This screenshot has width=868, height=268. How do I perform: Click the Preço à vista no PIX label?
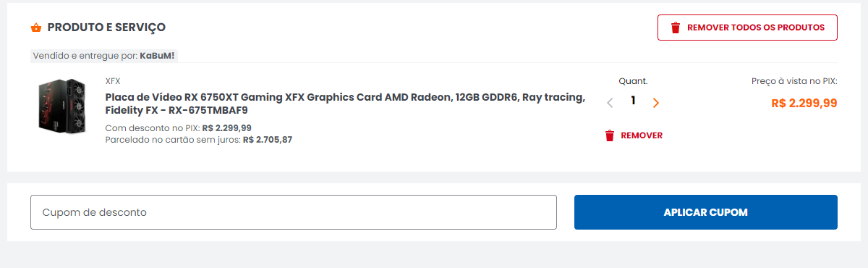(794, 81)
